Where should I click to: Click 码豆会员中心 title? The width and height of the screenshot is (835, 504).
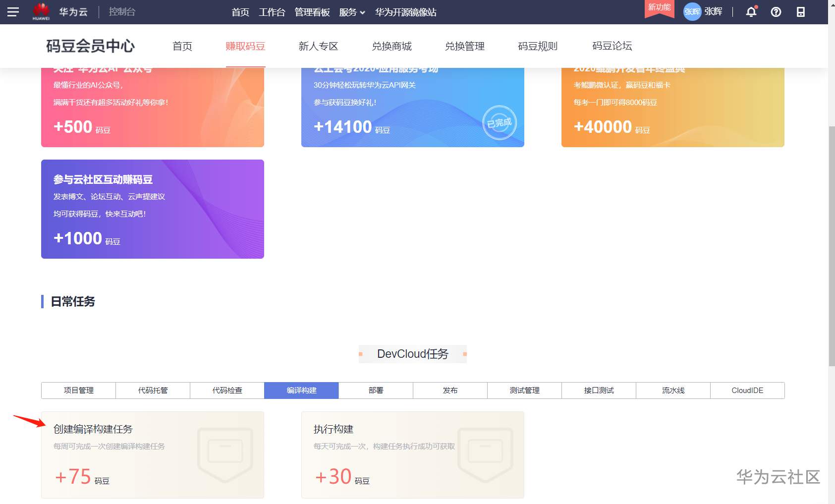pyautogui.click(x=90, y=46)
